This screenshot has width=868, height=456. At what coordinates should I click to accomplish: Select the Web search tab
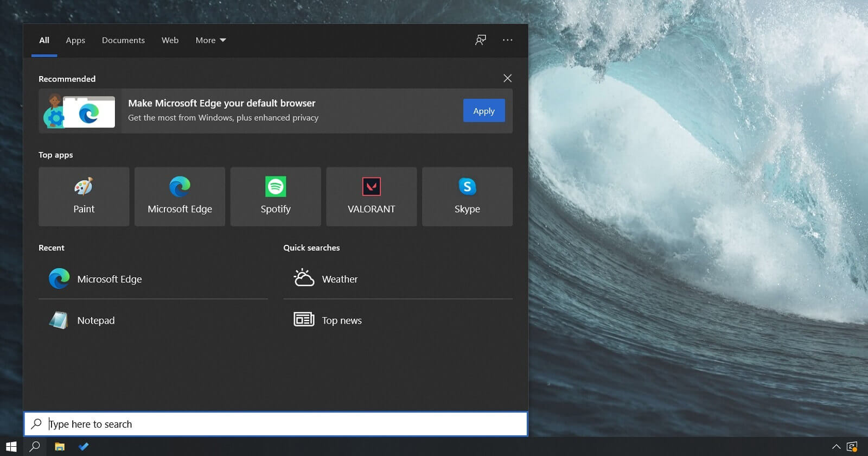(x=170, y=40)
